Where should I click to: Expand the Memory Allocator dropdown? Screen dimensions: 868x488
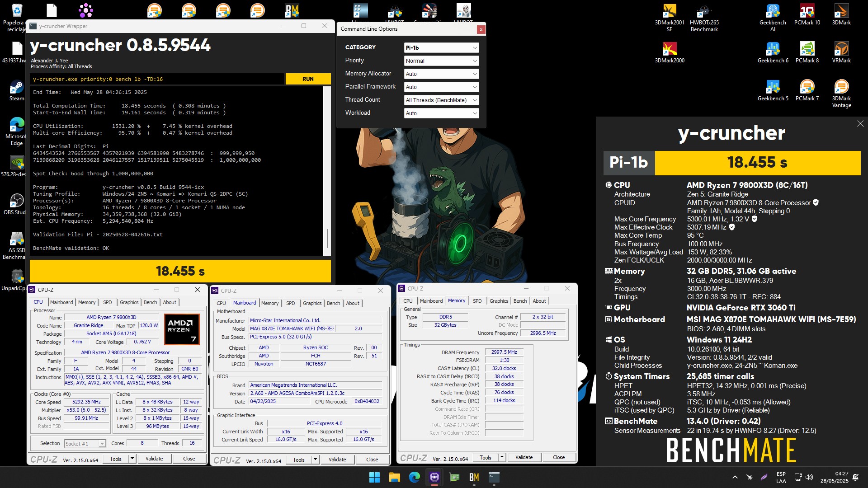pyautogui.click(x=441, y=74)
